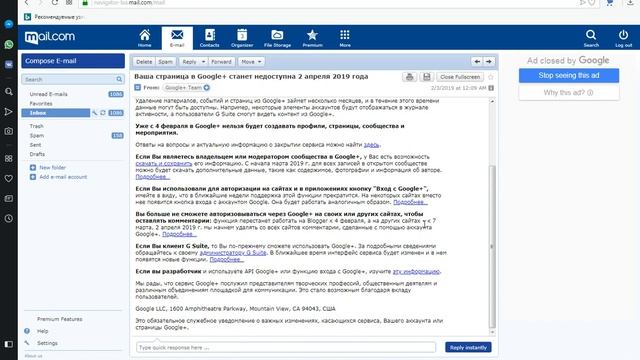Click the 'здесь' link in the e-mail
Screen dimensions: 640x360
pos(371,145)
